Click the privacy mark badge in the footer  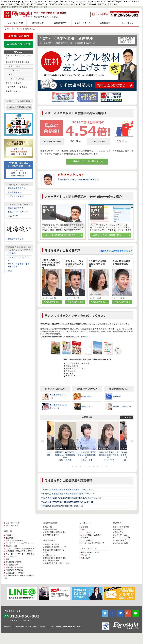pyautogui.click(x=105, y=626)
